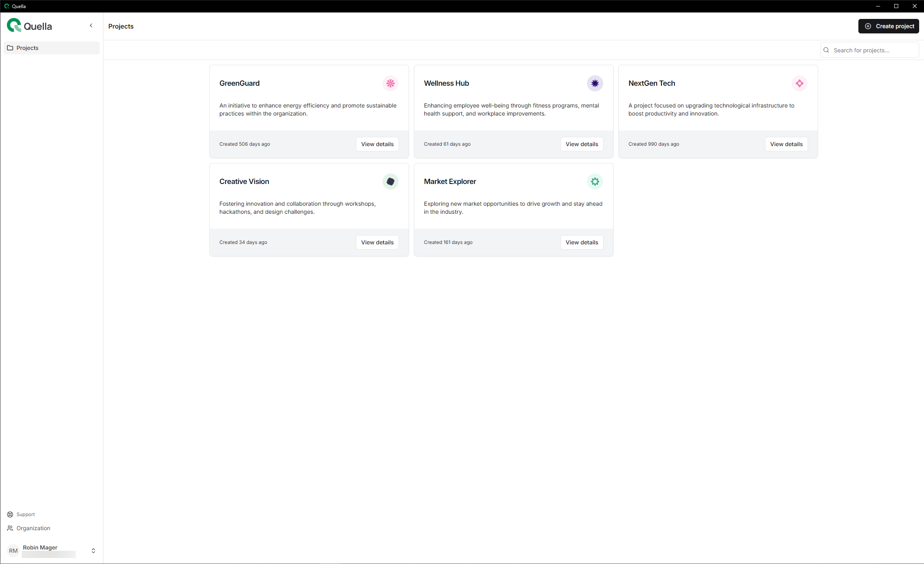Click the search magnifier icon

coord(827,50)
